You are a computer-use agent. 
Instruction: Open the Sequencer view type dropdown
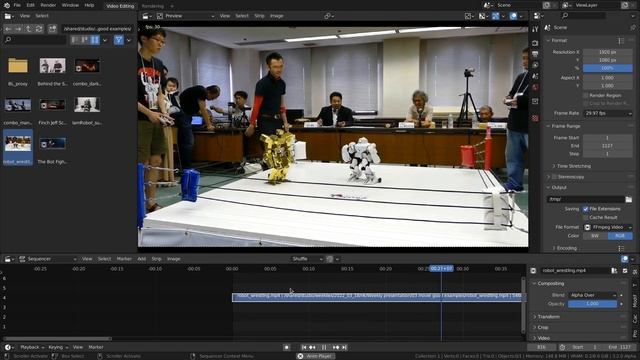(48, 259)
